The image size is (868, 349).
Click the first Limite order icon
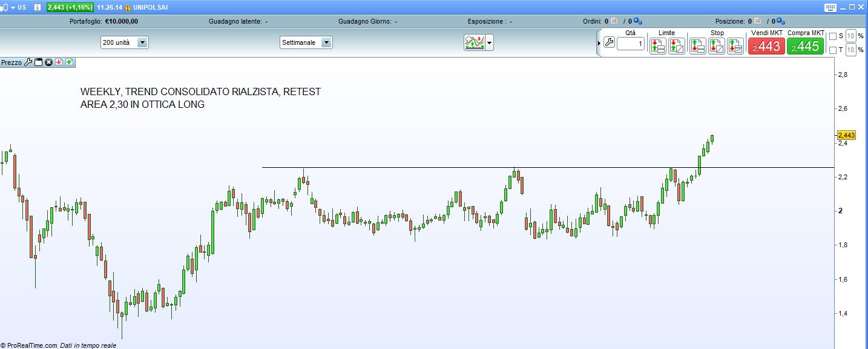point(657,46)
